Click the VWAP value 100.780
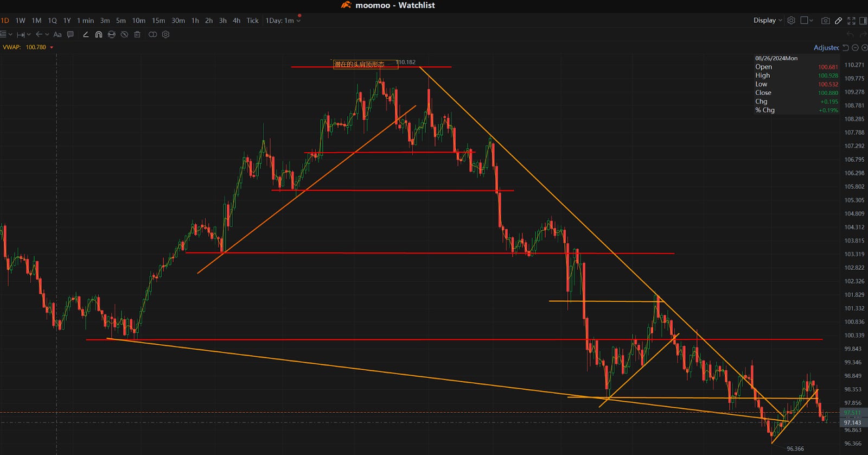Image resolution: width=868 pixels, height=455 pixels. (36, 47)
